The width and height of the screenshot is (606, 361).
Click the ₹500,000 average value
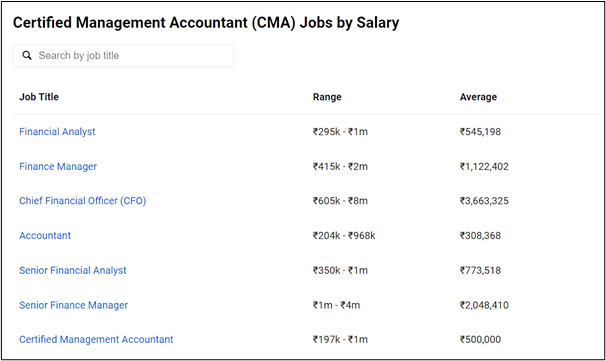point(480,340)
